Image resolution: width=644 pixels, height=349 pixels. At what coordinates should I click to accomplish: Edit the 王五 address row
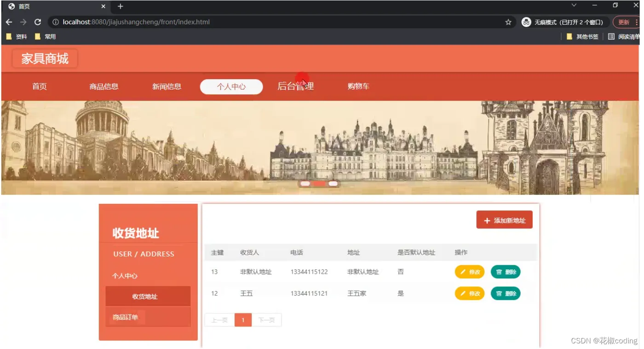pos(470,293)
